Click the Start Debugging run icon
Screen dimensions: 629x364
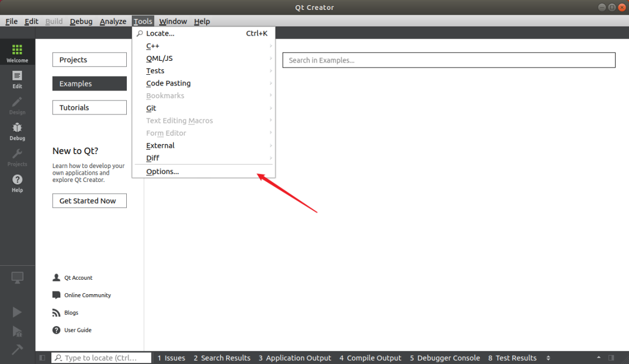click(17, 331)
